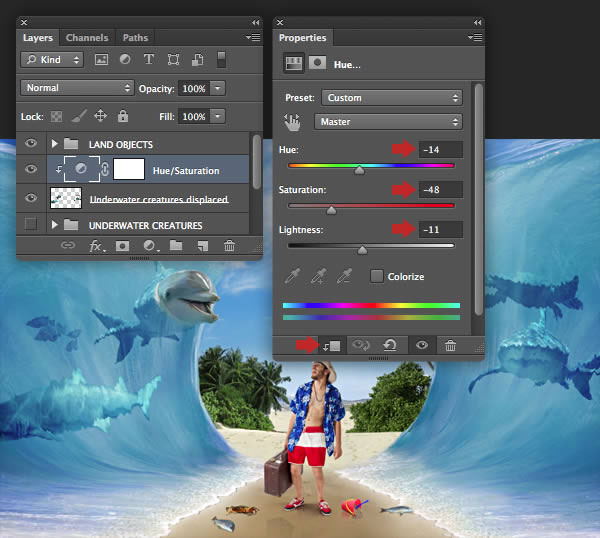
Task: Create new fill or adjustment layer
Action: coord(150,246)
